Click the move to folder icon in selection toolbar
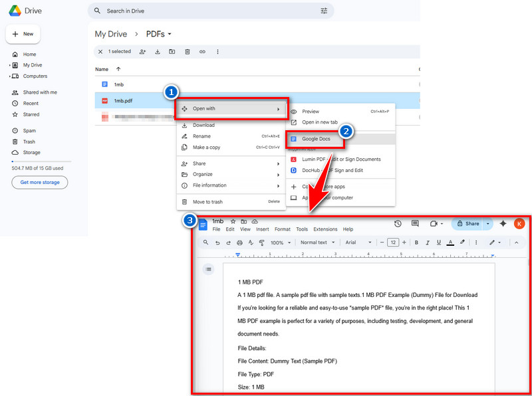This screenshot has height=396, width=532. tap(172, 52)
